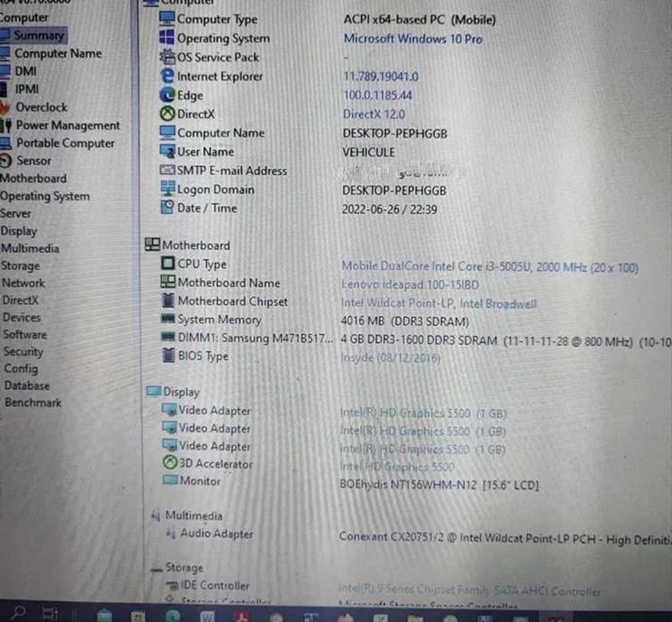Select the DESKTOP-PEPHGGB Computer Name value

395,133
